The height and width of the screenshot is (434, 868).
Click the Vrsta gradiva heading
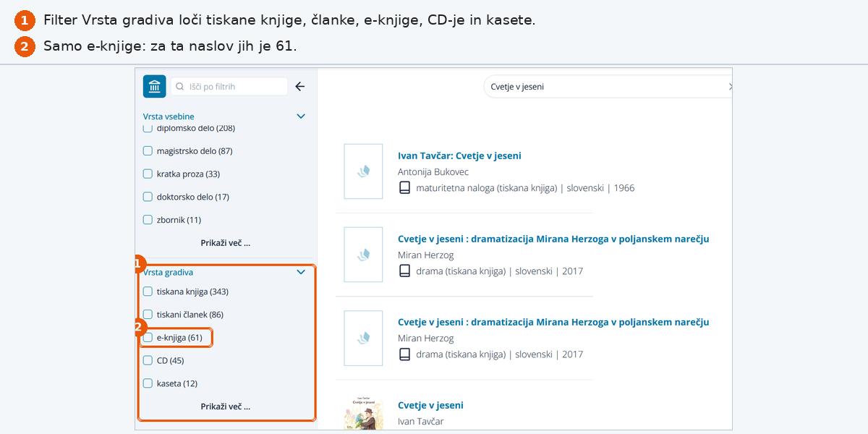pos(169,273)
